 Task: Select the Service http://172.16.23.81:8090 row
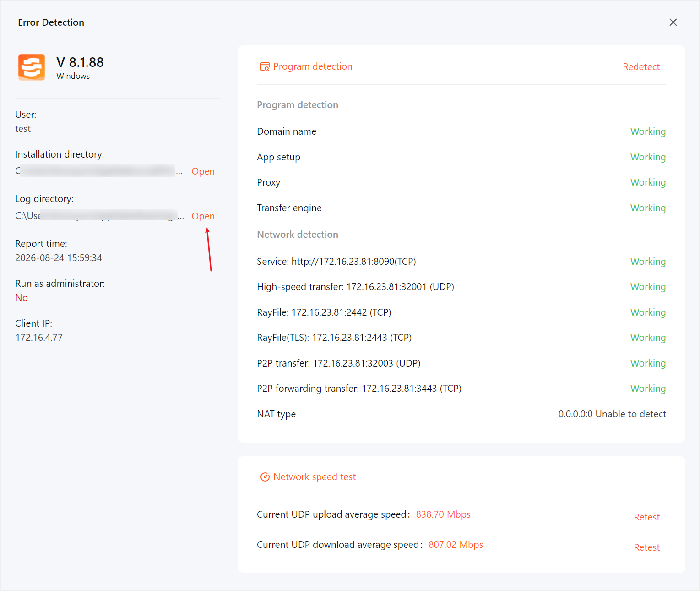pos(461,262)
